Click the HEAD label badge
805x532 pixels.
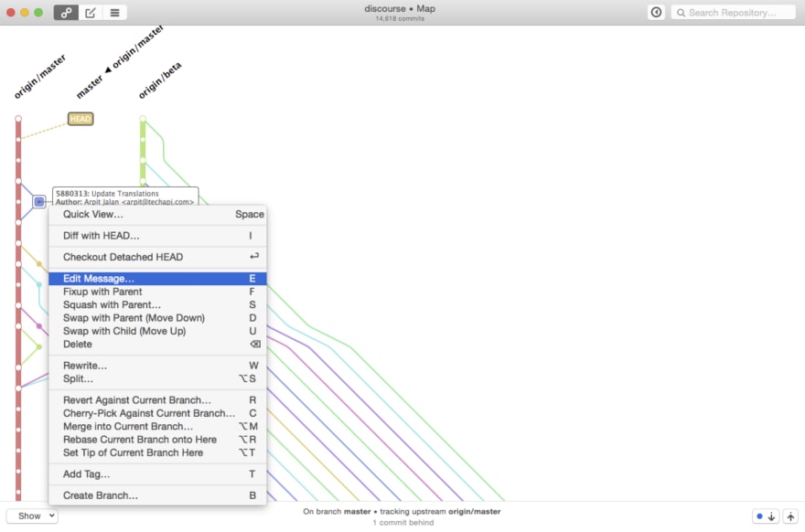point(80,119)
